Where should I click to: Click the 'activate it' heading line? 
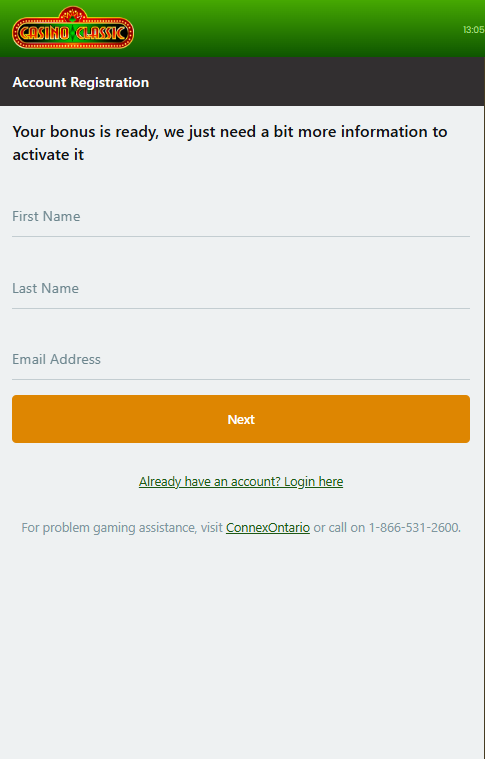[48, 155]
